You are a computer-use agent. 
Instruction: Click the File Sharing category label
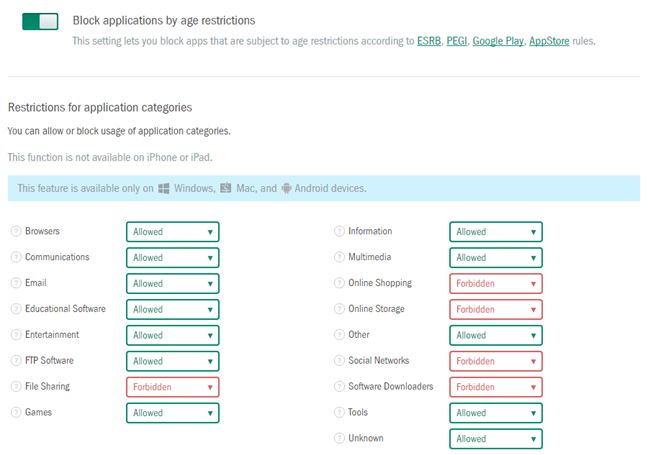(47, 386)
